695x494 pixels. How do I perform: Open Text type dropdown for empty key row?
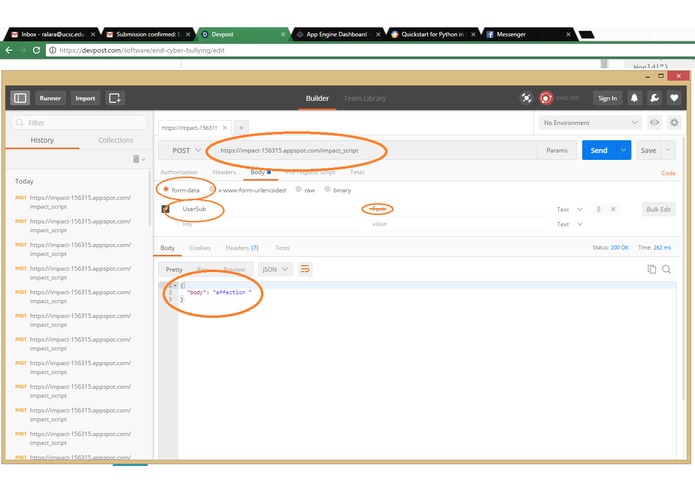pos(570,224)
